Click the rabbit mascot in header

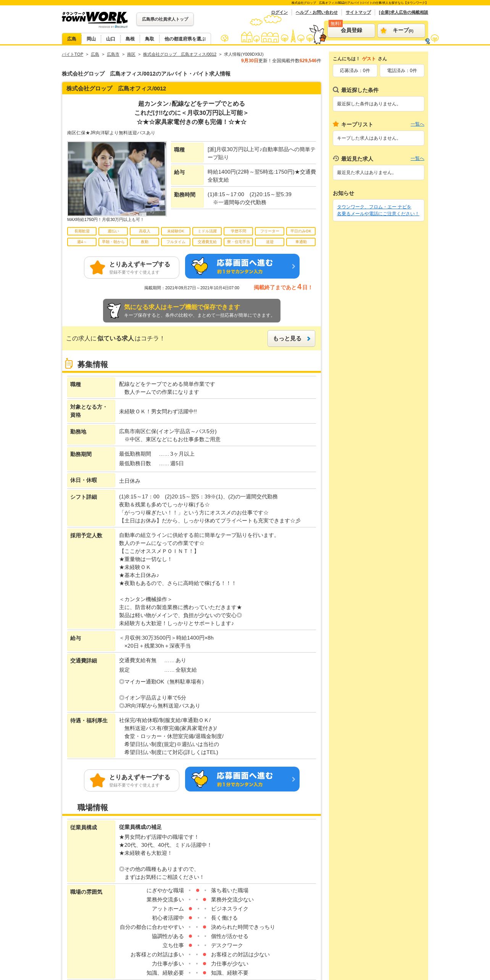pyautogui.click(x=318, y=34)
